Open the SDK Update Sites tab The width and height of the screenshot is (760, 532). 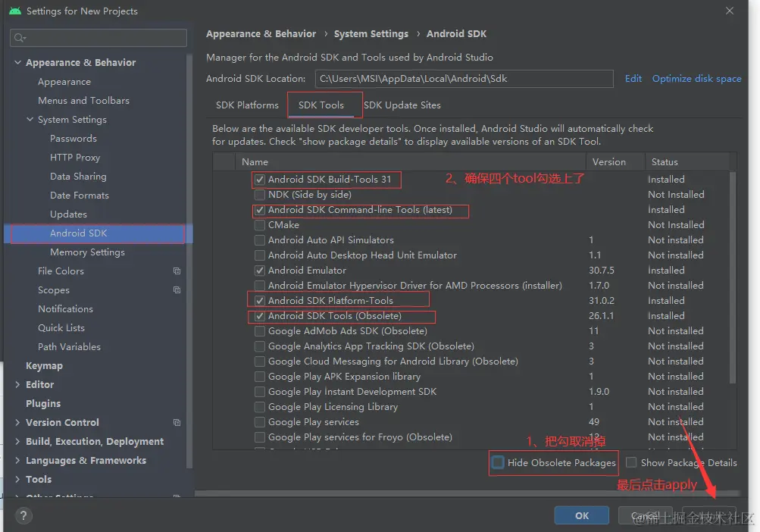pyautogui.click(x=402, y=105)
